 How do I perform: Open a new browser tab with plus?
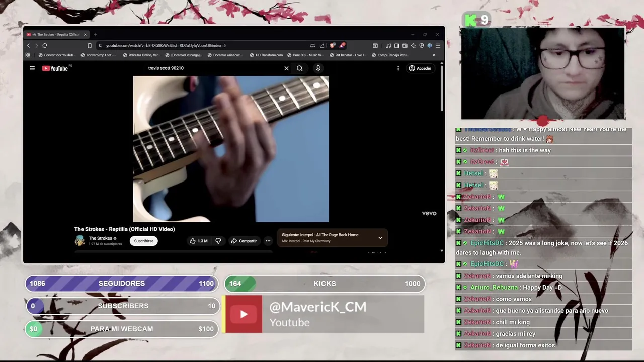point(95,35)
